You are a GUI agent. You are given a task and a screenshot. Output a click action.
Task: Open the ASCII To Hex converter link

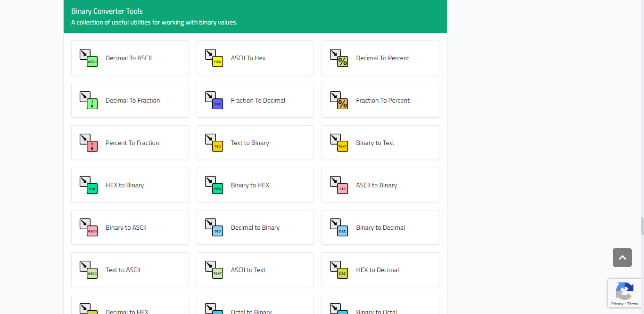(x=248, y=58)
